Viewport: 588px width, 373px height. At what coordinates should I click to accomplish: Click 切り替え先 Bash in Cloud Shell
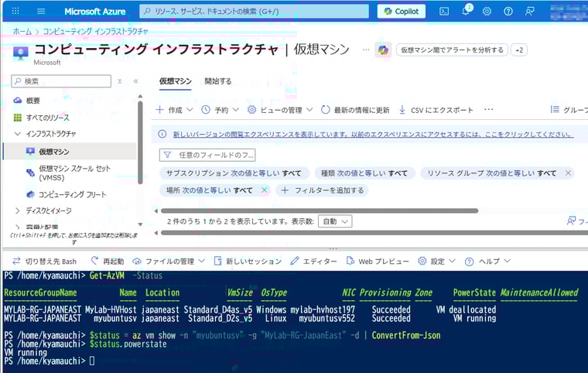tap(45, 261)
